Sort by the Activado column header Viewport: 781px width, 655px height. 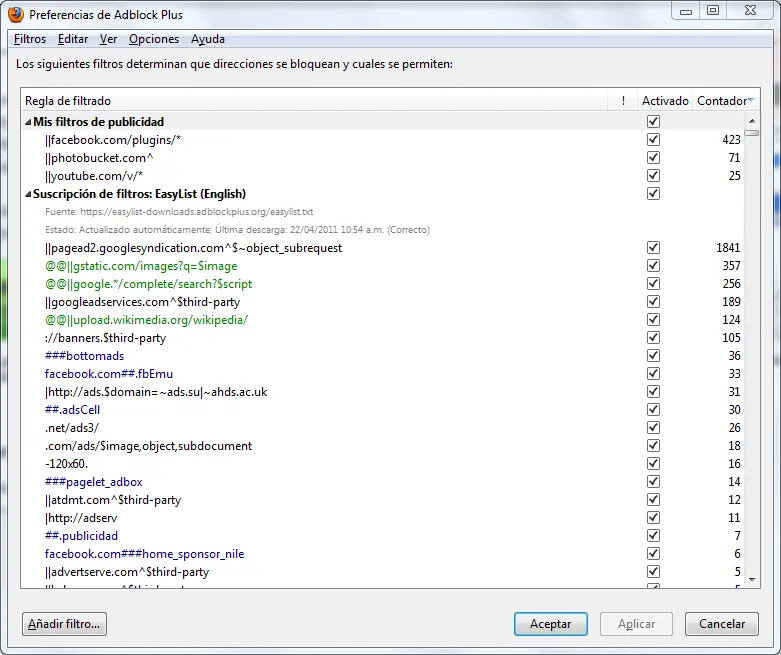(665, 101)
